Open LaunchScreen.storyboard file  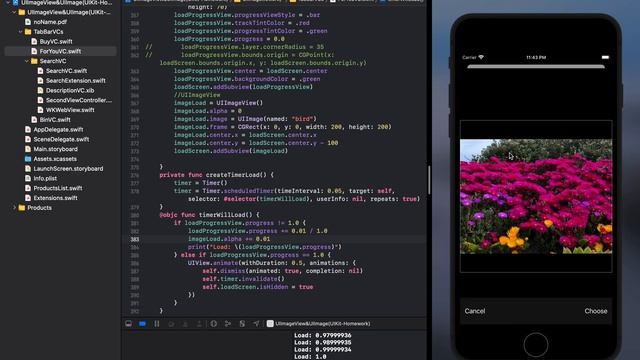click(x=68, y=169)
